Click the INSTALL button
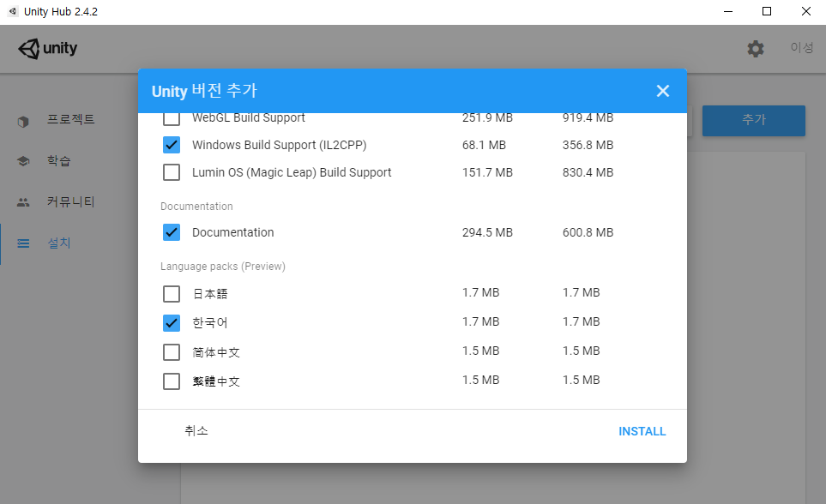Viewport: 826px width, 504px height. pyautogui.click(x=642, y=431)
